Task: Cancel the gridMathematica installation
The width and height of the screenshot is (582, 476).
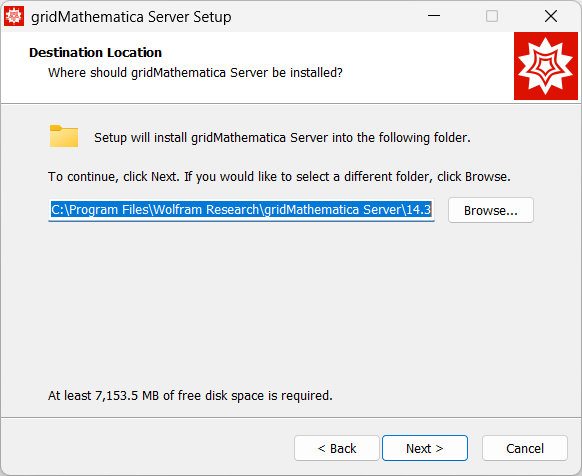Action: point(525,448)
